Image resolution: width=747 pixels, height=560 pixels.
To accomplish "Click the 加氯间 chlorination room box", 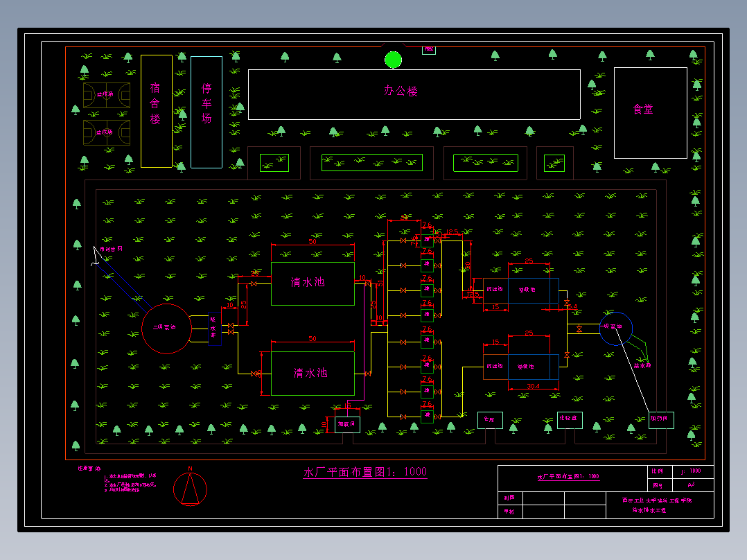I will [347, 423].
